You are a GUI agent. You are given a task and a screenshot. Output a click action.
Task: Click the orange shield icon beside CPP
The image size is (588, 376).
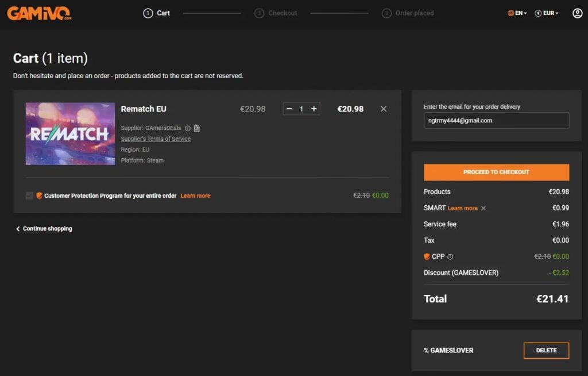427,256
